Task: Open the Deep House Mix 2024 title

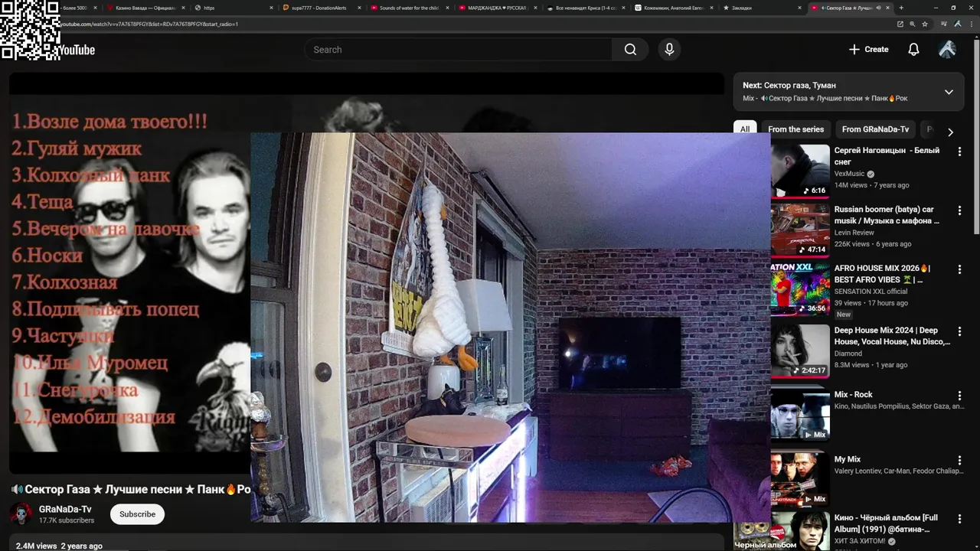Action: point(891,336)
